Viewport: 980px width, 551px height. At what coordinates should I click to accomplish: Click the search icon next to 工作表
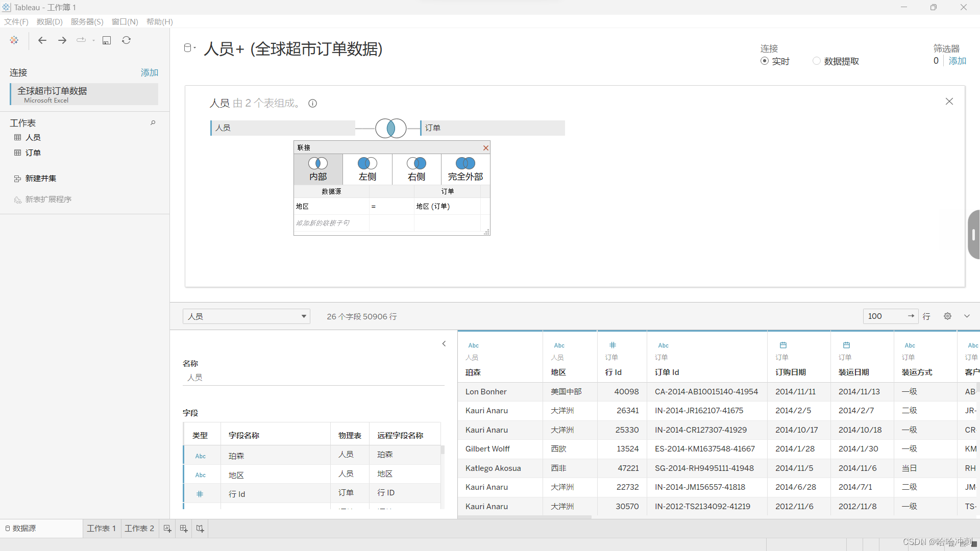pyautogui.click(x=153, y=123)
